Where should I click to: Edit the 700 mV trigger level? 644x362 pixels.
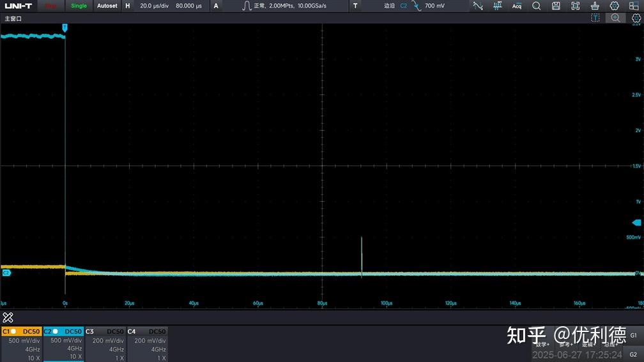(x=434, y=6)
